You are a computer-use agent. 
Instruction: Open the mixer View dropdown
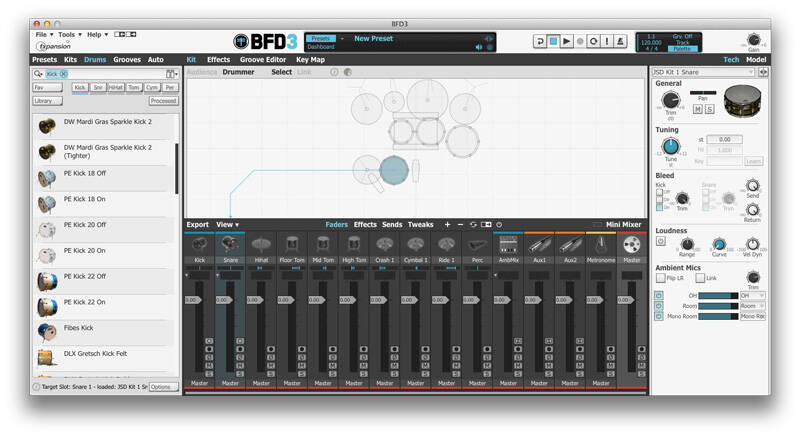(x=228, y=224)
